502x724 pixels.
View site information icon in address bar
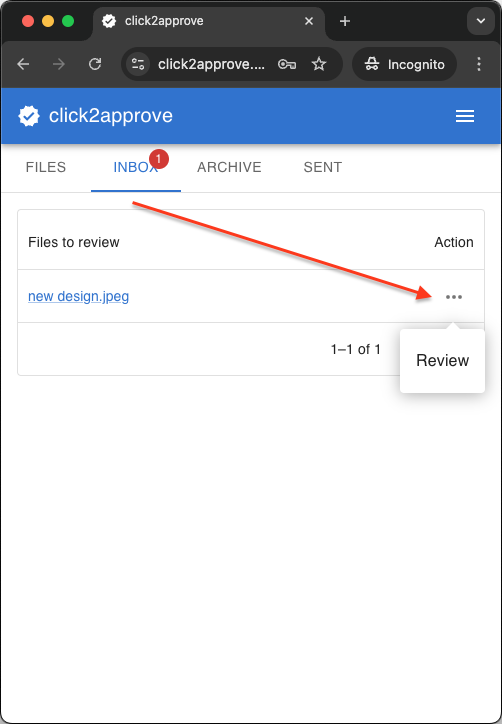coord(138,64)
